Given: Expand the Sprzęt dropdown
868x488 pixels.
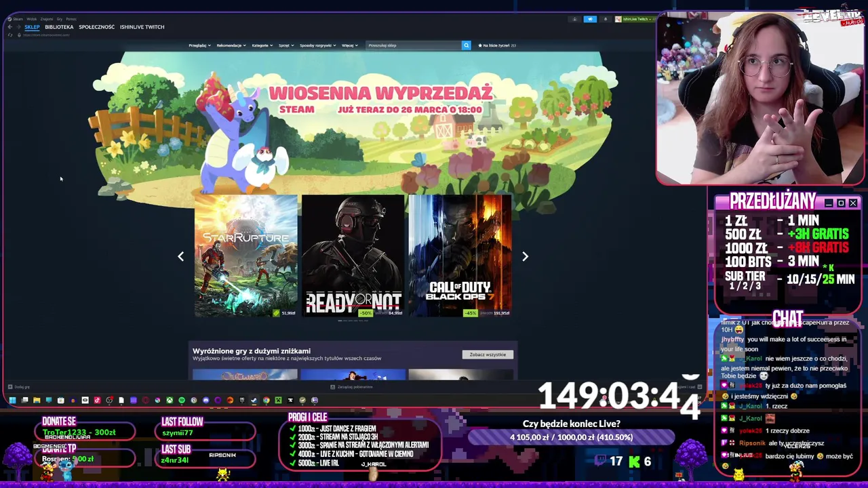Looking at the screenshot, I should pos(286,45).
